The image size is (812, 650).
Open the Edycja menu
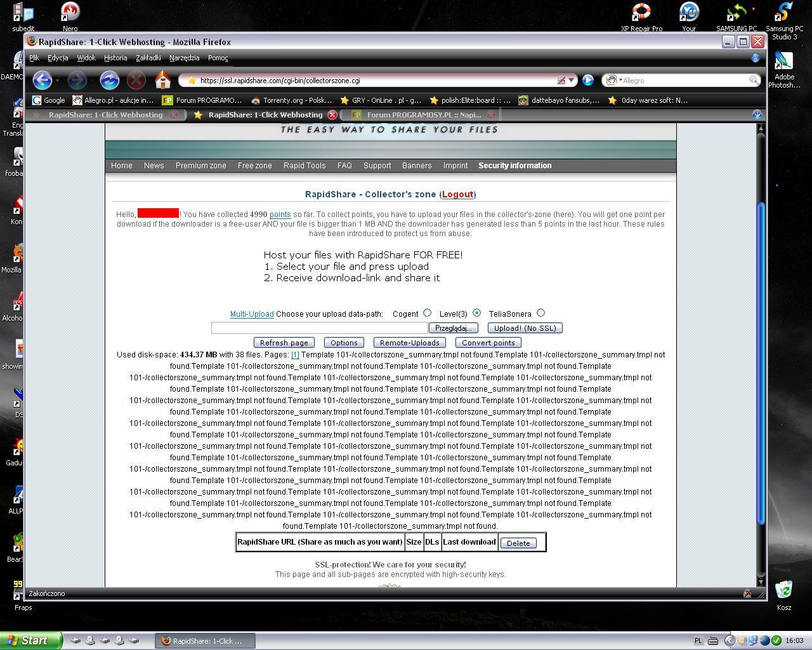[x=58, y=58]
